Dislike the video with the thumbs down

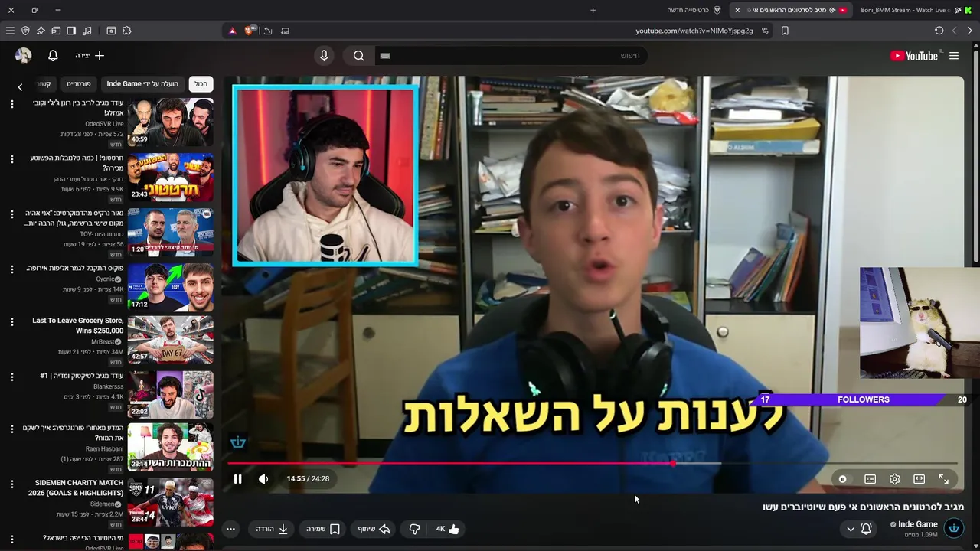[414, 529]
